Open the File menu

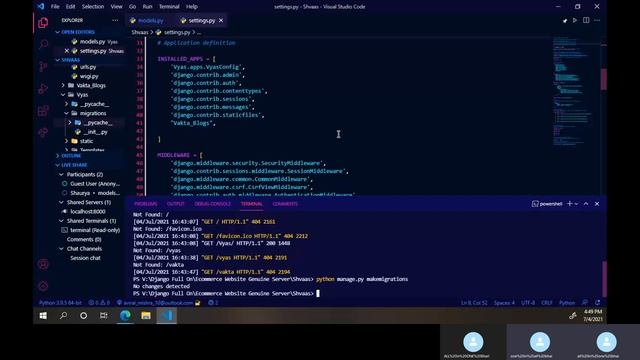pyautogui.click(x=55, y=7)
